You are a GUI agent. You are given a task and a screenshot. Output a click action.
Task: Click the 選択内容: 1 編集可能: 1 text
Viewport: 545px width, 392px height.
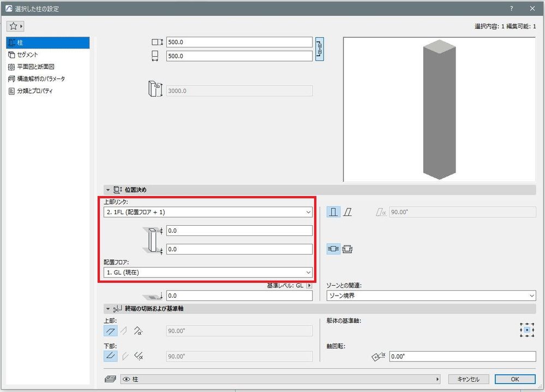click(x=505, y=26)
